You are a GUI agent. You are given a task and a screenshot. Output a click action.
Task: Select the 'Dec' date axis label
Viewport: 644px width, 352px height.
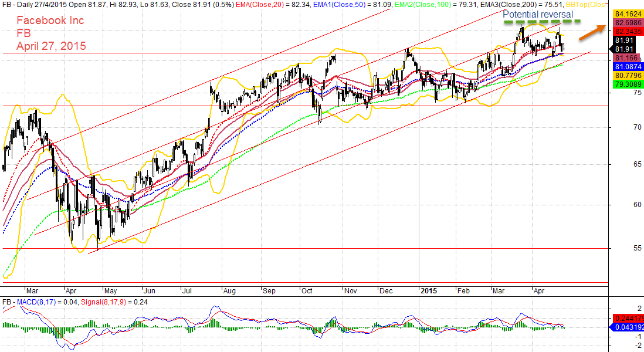(386, 291)
